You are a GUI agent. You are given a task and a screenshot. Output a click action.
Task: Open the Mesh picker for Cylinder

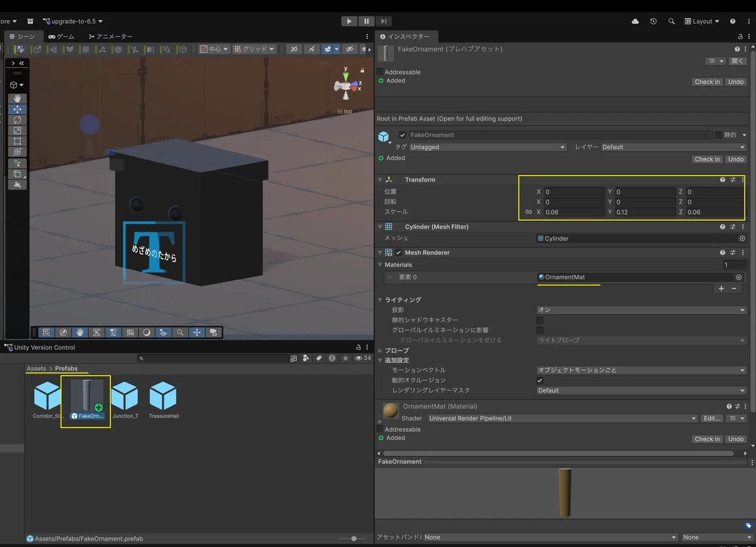742,239
